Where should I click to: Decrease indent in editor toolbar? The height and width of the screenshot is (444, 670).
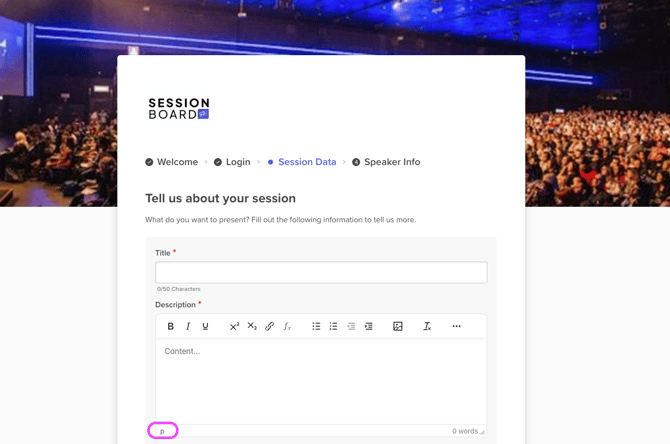tap(351, 326)
